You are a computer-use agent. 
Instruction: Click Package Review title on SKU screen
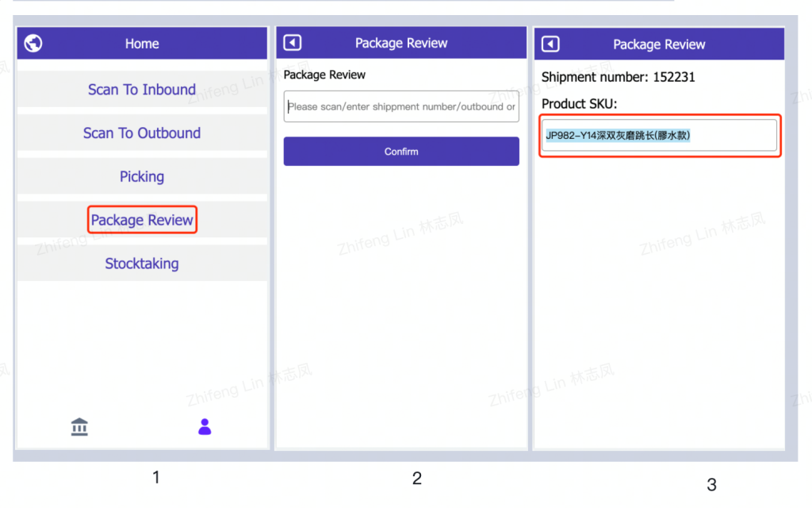click(x=659, y=44)
